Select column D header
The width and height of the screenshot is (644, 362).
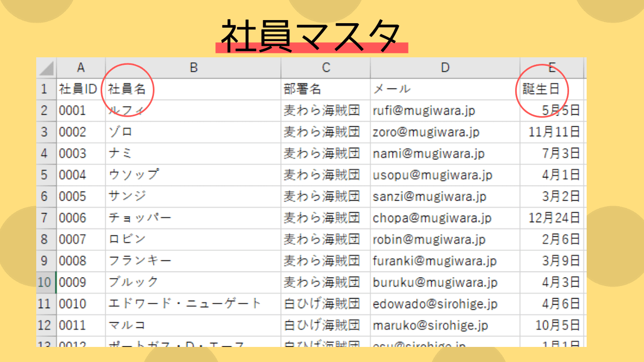(445, 68)
